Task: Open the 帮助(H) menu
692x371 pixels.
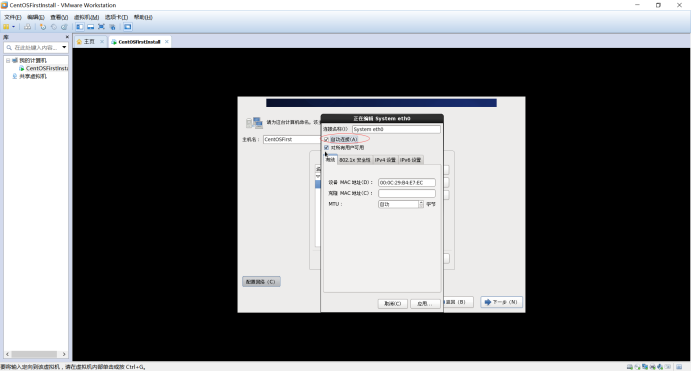Action: click(143, 17)
